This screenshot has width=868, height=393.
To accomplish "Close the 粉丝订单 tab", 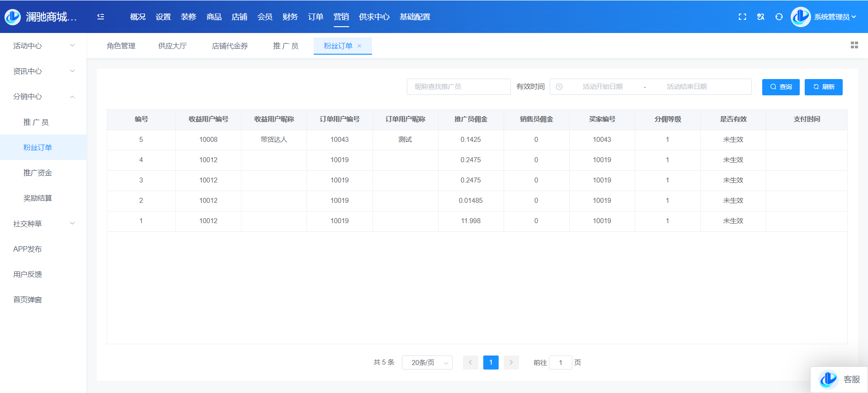I will [x=360, y=46].
